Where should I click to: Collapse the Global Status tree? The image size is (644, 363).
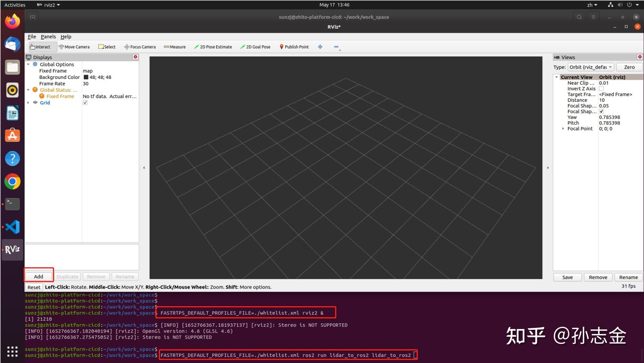pos(28,90)
